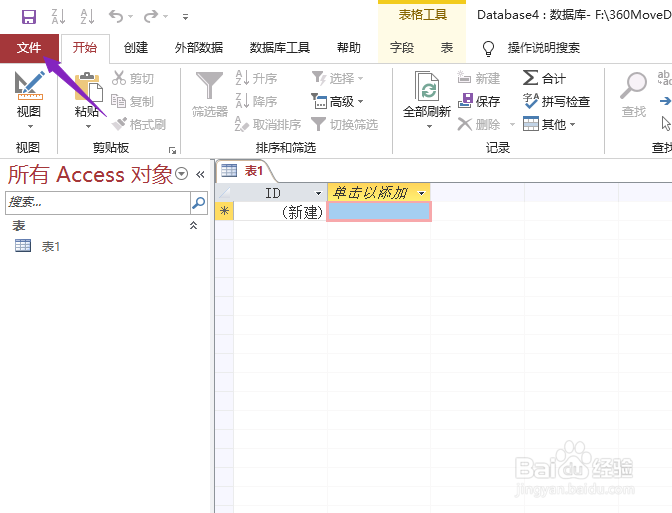The width and height of the screenshot is (672, 513).
Task: Expand the 粘贴 dropdown arrow
Action: click(x=88, y=126)
